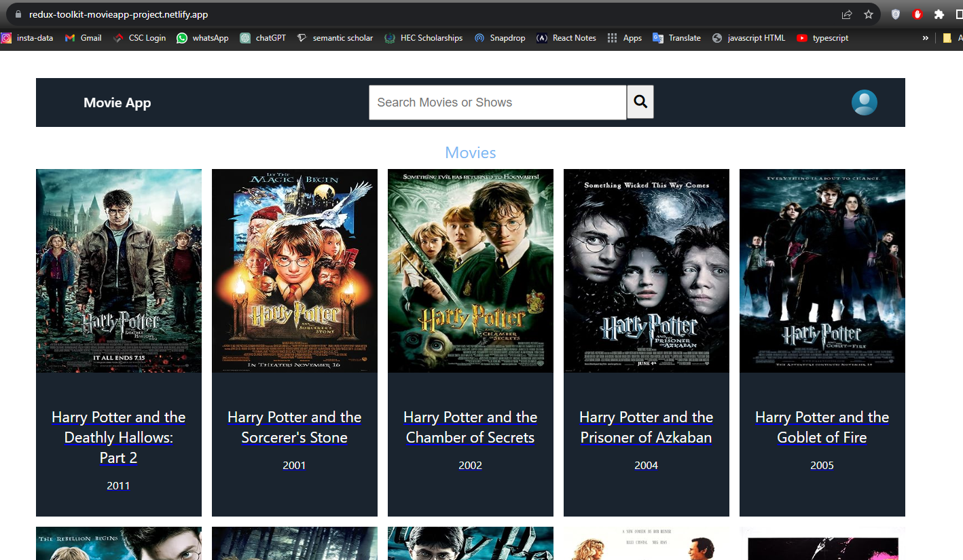963x560 pixels.
Task: Open the semantic scholar bookmark
Action: [335, 38]
